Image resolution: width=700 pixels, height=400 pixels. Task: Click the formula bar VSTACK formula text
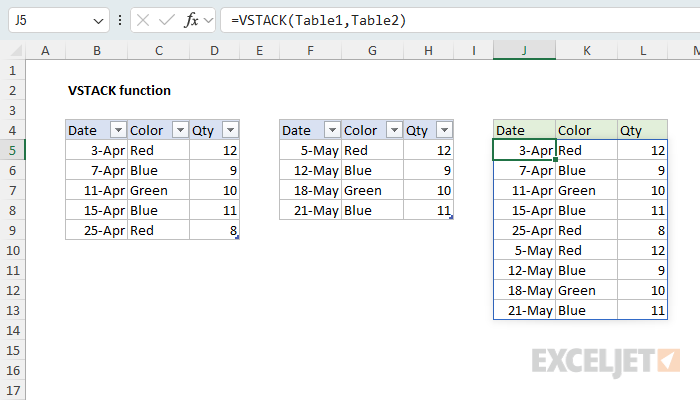[319, 20]
